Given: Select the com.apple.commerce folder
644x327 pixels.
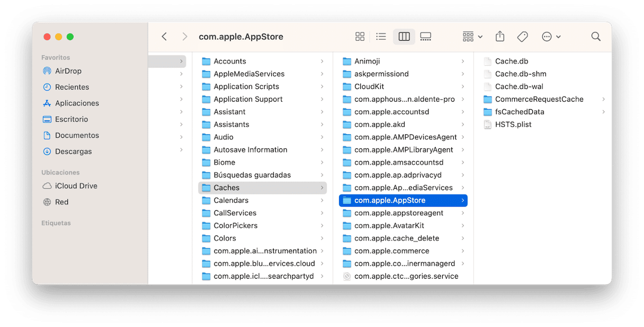Looking at the screenshot, I should click(403, 251).
